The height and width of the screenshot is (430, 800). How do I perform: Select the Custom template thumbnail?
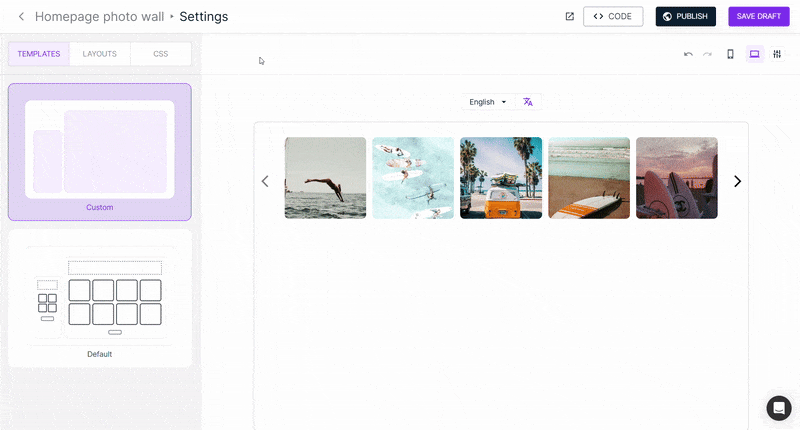(100, 150)
